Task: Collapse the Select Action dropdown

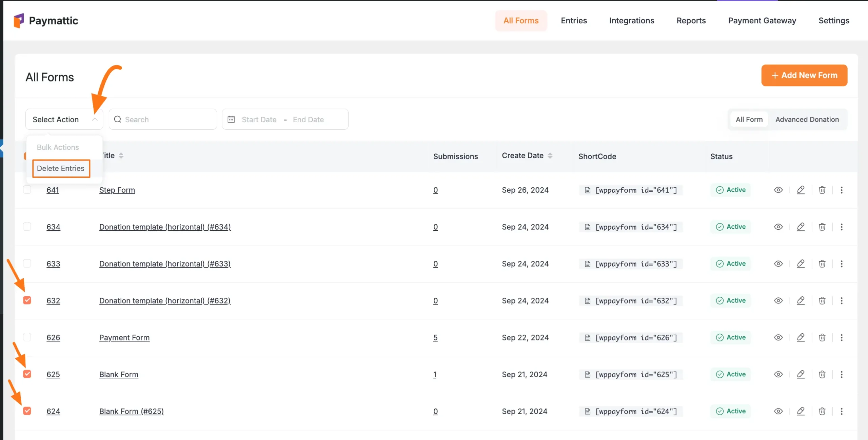Action: coord(95,120)
